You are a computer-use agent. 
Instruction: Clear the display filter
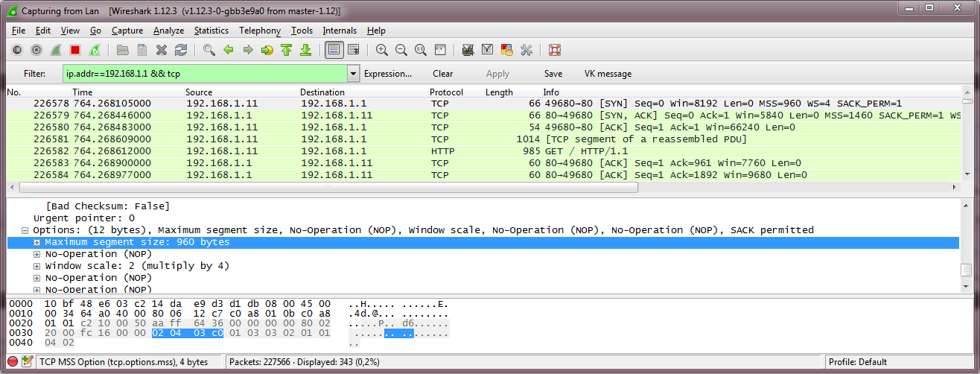(442, 74)
